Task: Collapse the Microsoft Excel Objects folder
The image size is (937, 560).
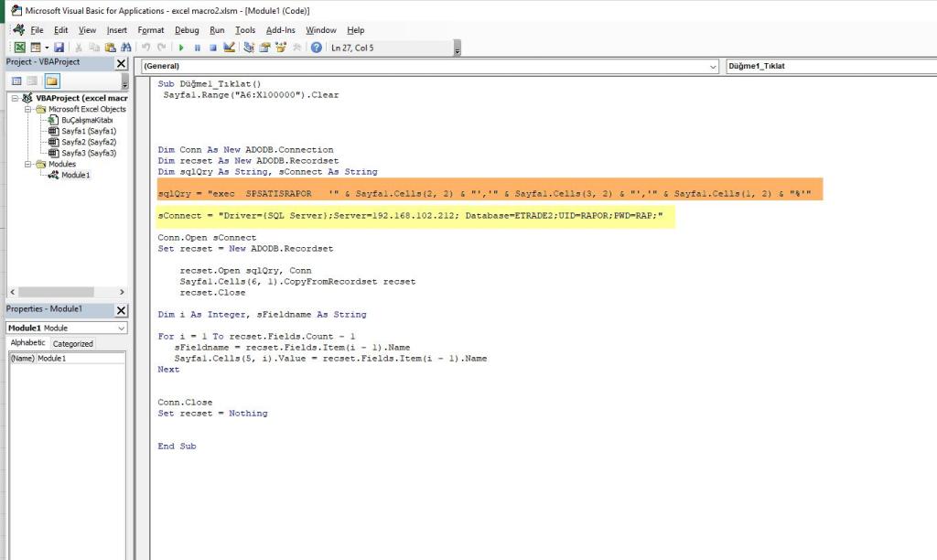Action: [28, 109]
